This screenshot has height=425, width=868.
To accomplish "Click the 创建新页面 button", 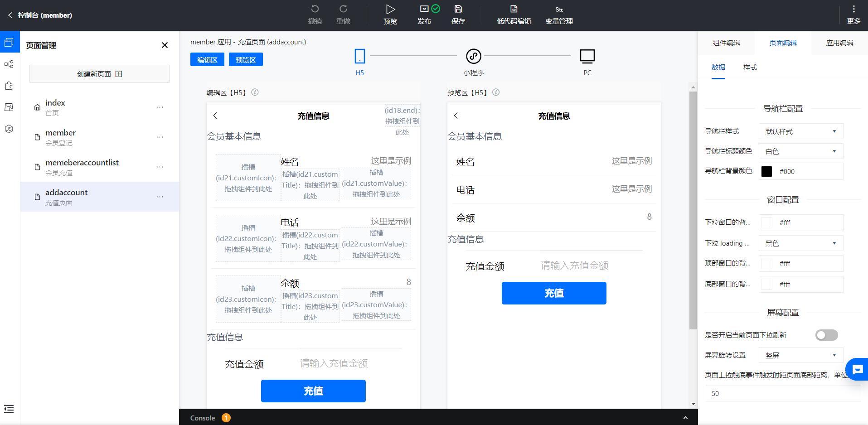I will (100, 74).
